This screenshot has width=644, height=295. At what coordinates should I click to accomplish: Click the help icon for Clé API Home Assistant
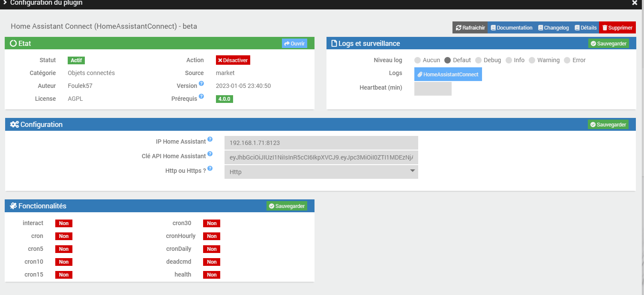(x=210, y=154)
